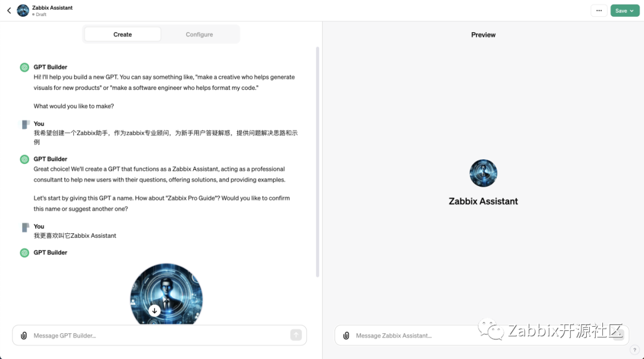The width and height of the screenshot is (644, 359).
Task: Open the generated profile image in chat
Action: [x=166, y=293]
